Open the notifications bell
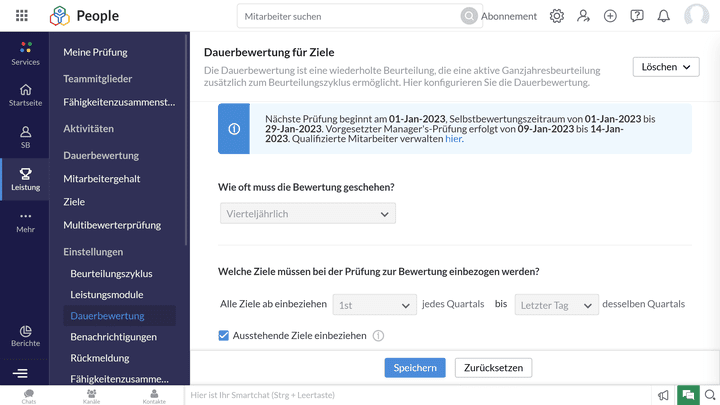Viewport: 720px width, 405px height. pyautogui.click(x=663, y=16)
